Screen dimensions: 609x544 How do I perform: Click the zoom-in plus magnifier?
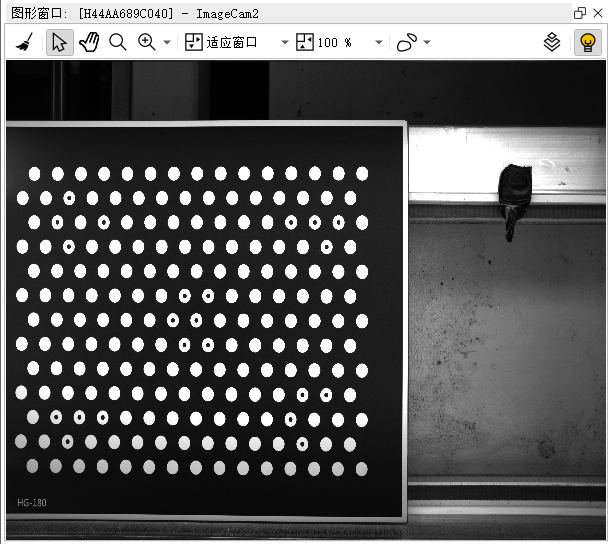pyautogui.click(x=147, y=42)
